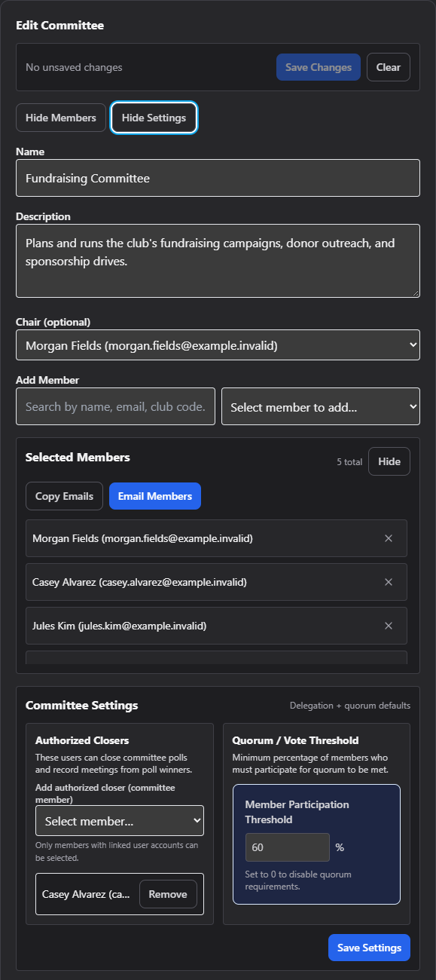Screen dimensions: 436x980
Task: Open the Select member to add dropdown
Action: point(321,406)
